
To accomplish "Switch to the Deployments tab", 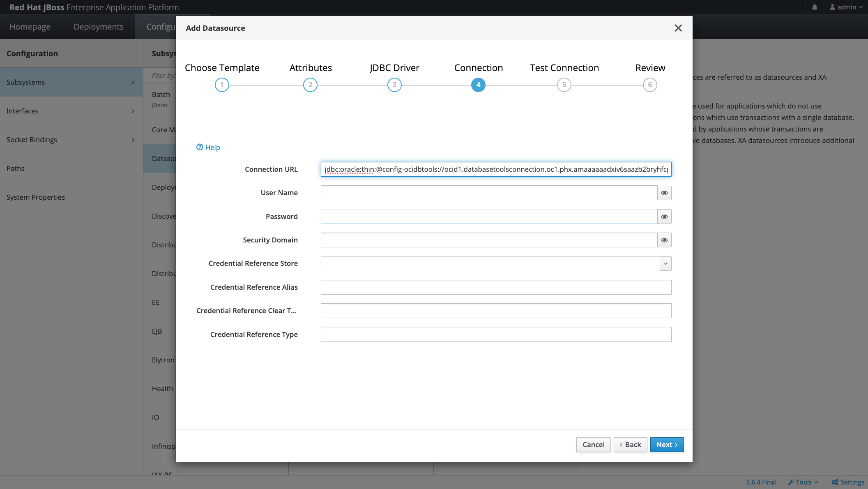I will (x=98, y=27).
